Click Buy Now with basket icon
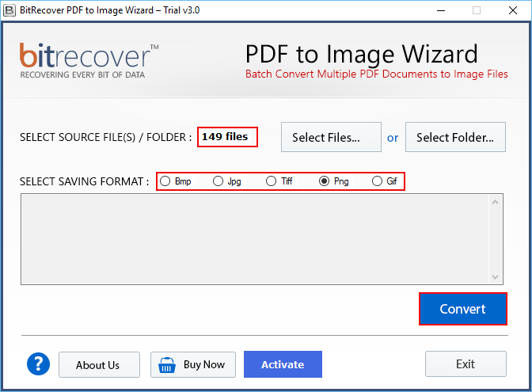The height and width of the screenshot is (392, 532). click(x=193, y=365)
